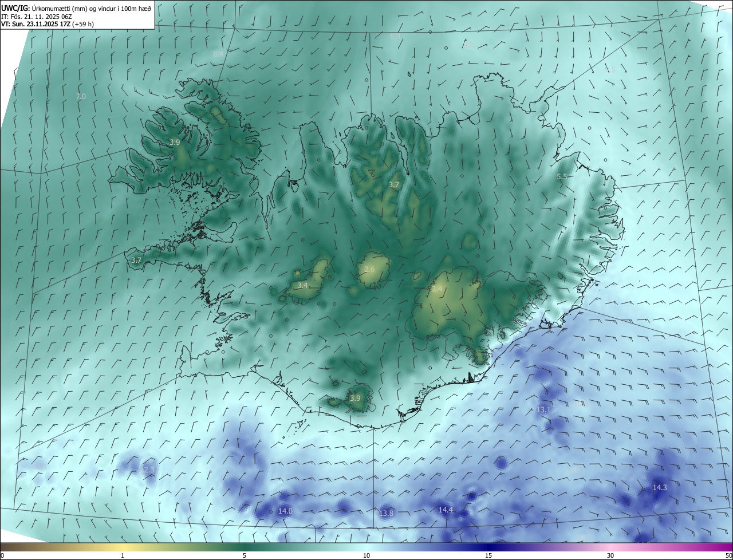The image size is (733, 560).
Task: Click the 3.4 value on Langjökull glacier
Action: (x=302, y=285)
